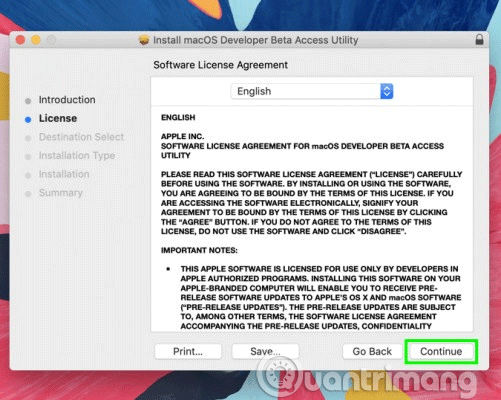Image resolution: width=501 pixels, height=400 pixels.
Task: Click the yellow minimize window button
Action: click(x=36, y=40)
